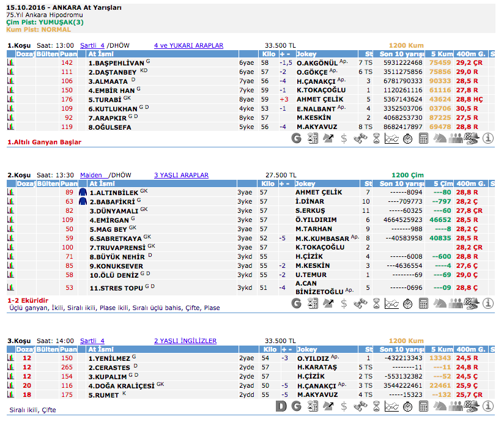Select jockey H.KARATAŞ in race 3
Screen dimensions: 504x422
(x=314, y=368)
